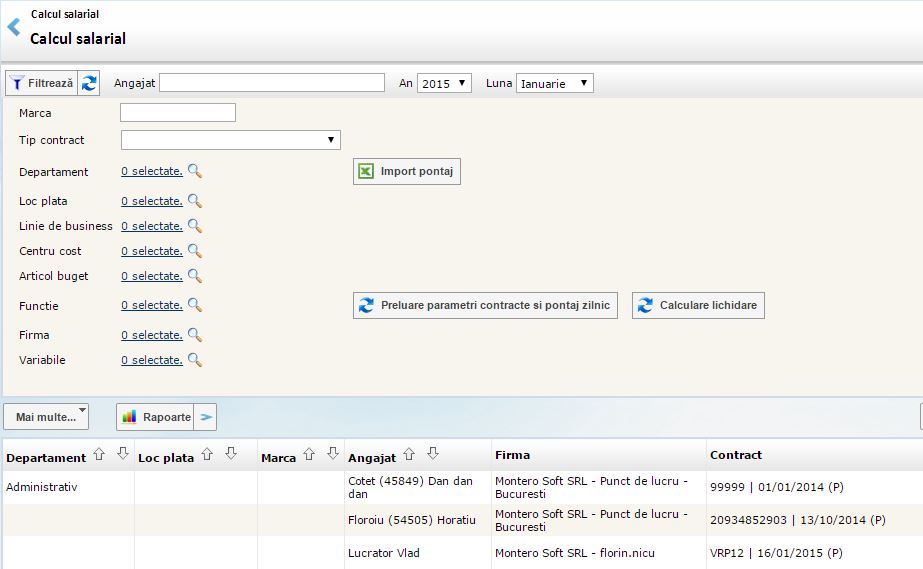Viewport: 923px width, 569px height.
Task: Sort Departament column ascending with up arrow
Action: tap(98, 455)
